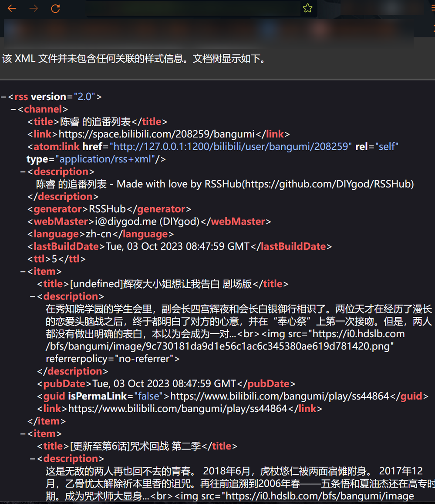
Task: Collapse the description of the 辉夜大小姐 item
Action: point(33,296)
